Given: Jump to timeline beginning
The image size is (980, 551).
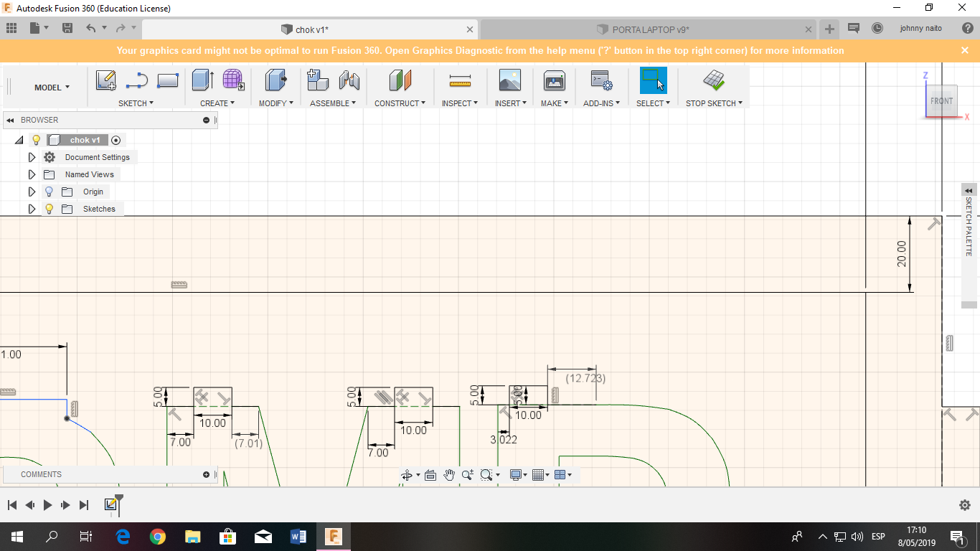Looking at the screenshot, I should click(x=11, y=505).
